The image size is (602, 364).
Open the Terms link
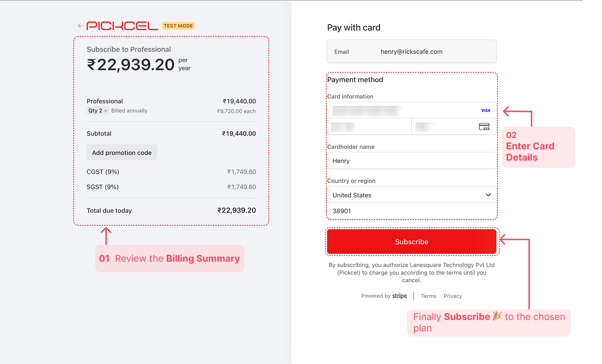tap(429, 296)
